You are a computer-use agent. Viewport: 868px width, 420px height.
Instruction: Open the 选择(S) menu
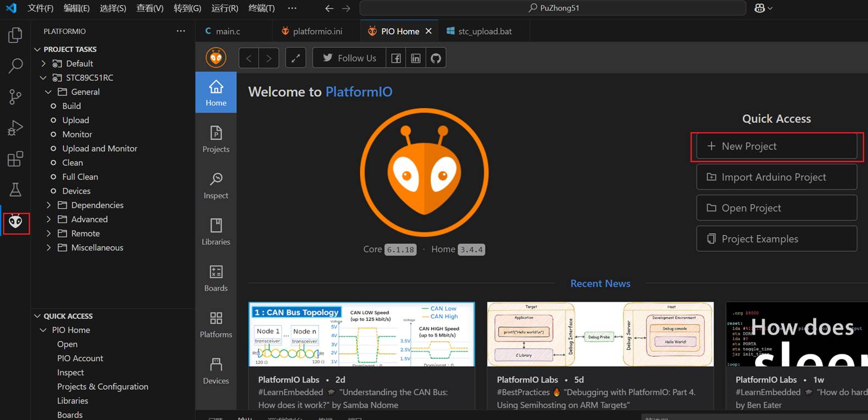coord(113,8)
